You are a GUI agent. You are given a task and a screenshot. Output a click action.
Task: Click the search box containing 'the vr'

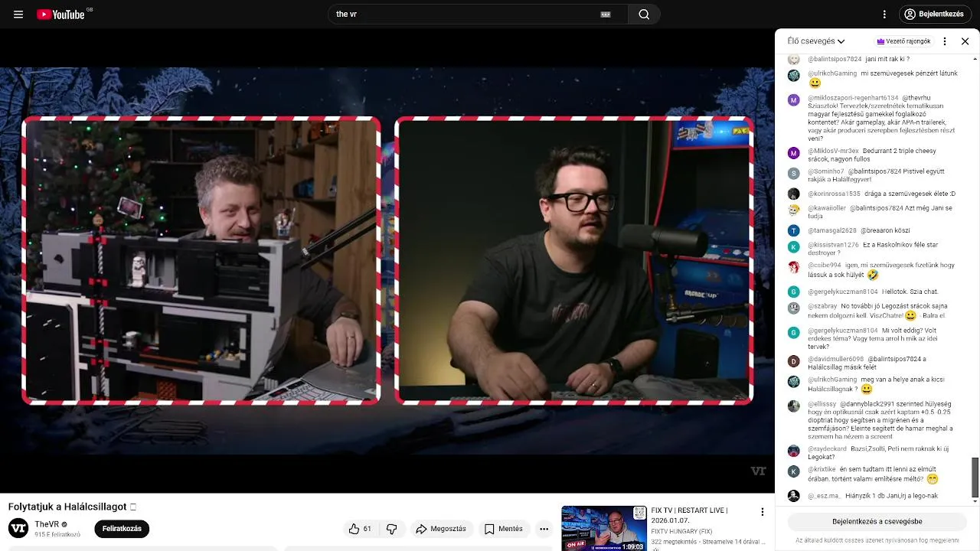pos(478,14)
